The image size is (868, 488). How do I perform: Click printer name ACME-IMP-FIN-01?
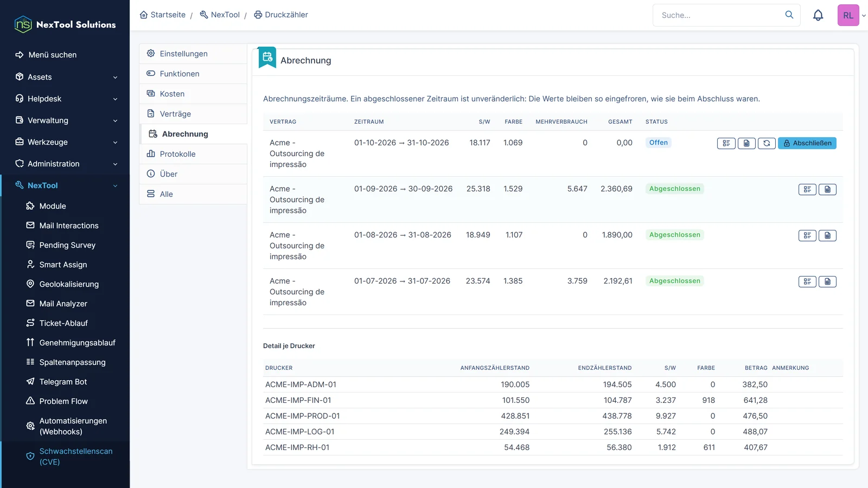pyautogui.click(x=298, y=400)
